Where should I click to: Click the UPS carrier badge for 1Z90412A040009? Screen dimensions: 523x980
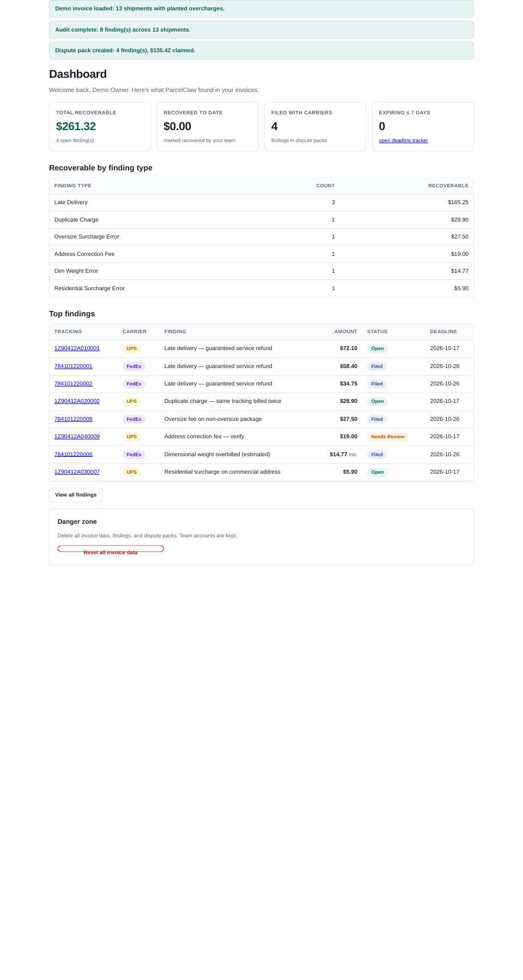132,437
